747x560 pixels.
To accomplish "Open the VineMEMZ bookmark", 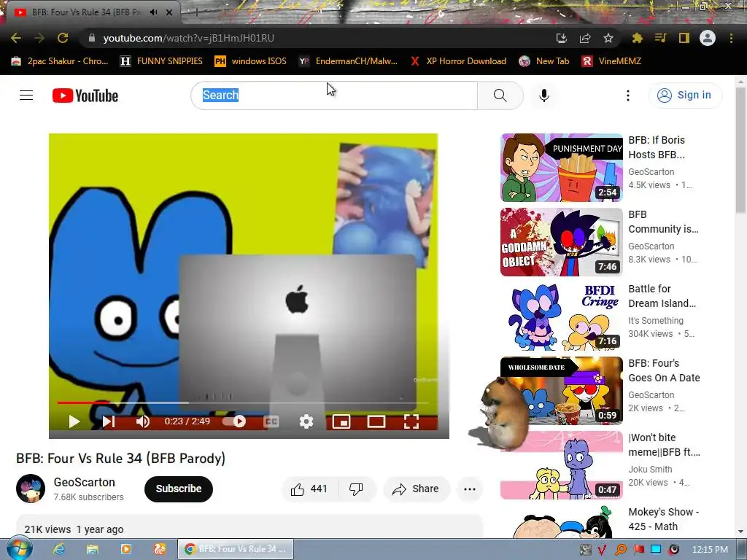I will tap(612, 61).
